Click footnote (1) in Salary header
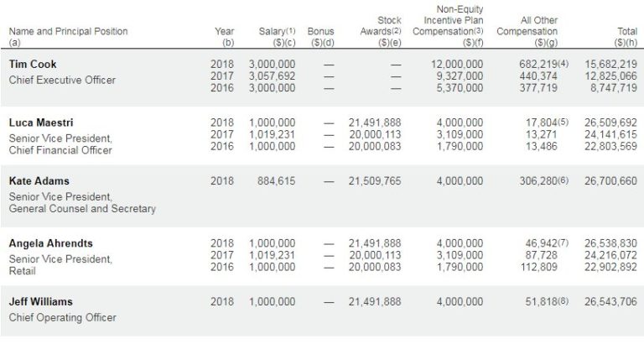Screen dimensions: 644x344 coord(290,31)
